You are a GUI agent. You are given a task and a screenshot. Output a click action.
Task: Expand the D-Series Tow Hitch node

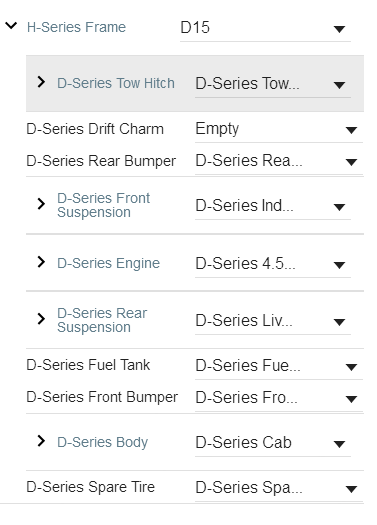pos(41,82)
